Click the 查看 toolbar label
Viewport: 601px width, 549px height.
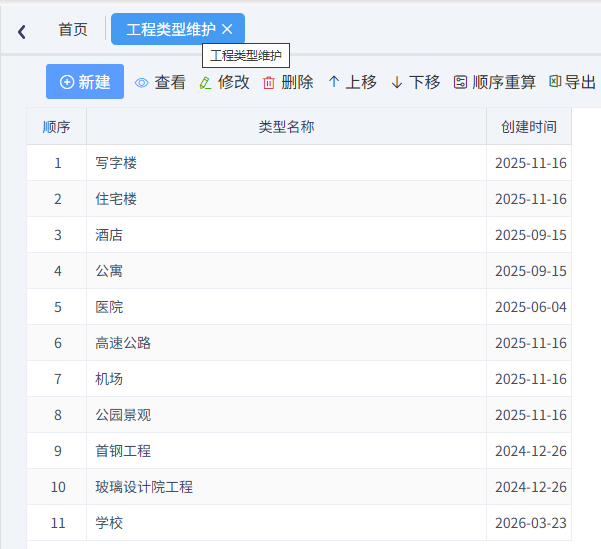pyautogui.click(x=170, y=82)
